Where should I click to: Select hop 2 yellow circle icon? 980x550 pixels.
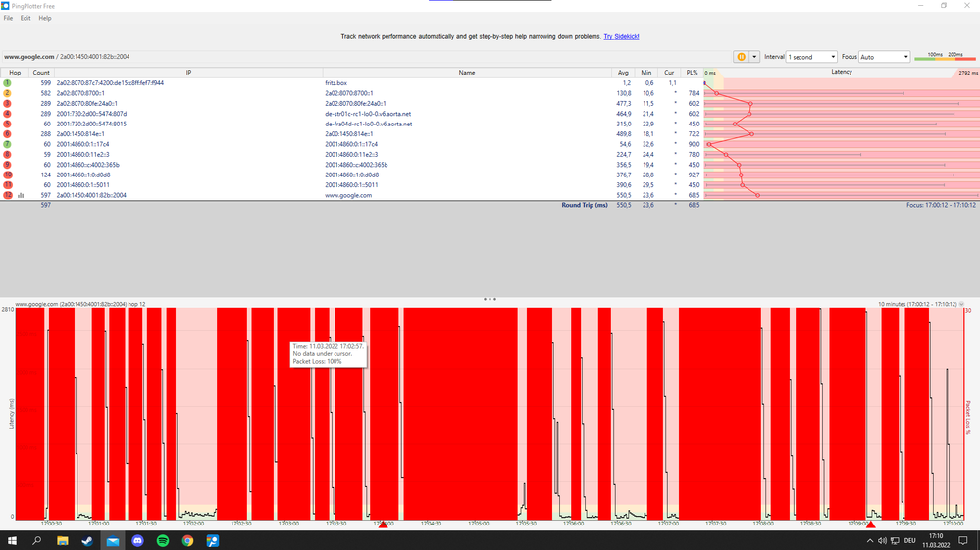click(7, 93)
